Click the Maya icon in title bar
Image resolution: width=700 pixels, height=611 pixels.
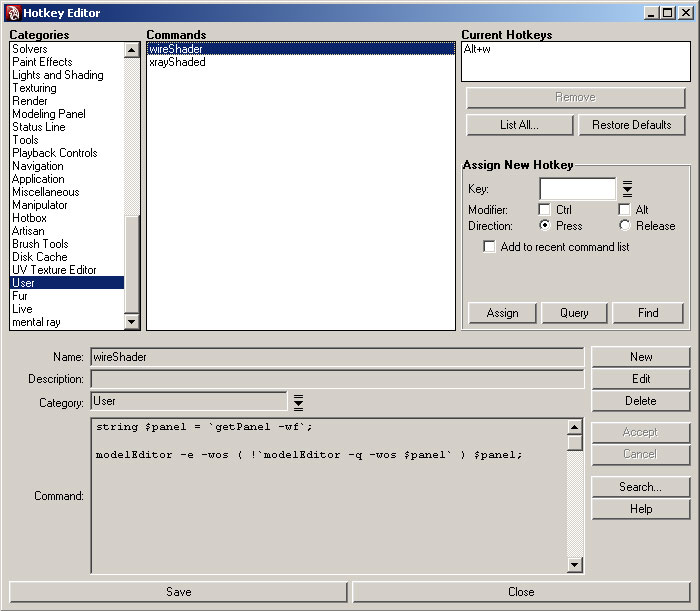(x=12, y=13)
